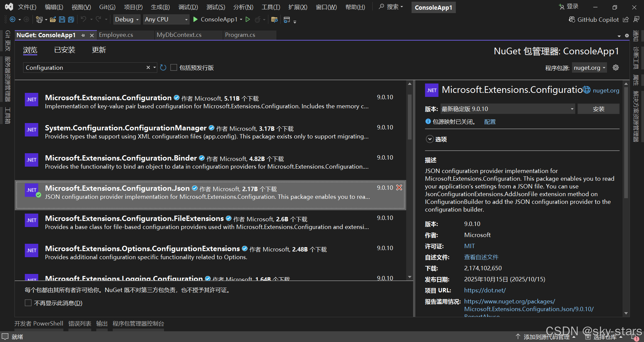Open the Debug configuration dropdown

tap(127, 19)
